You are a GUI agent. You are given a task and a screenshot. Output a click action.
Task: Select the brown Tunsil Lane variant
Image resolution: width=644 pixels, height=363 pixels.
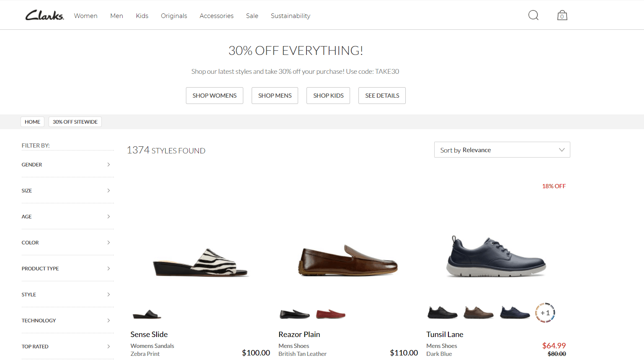(479, 313)
